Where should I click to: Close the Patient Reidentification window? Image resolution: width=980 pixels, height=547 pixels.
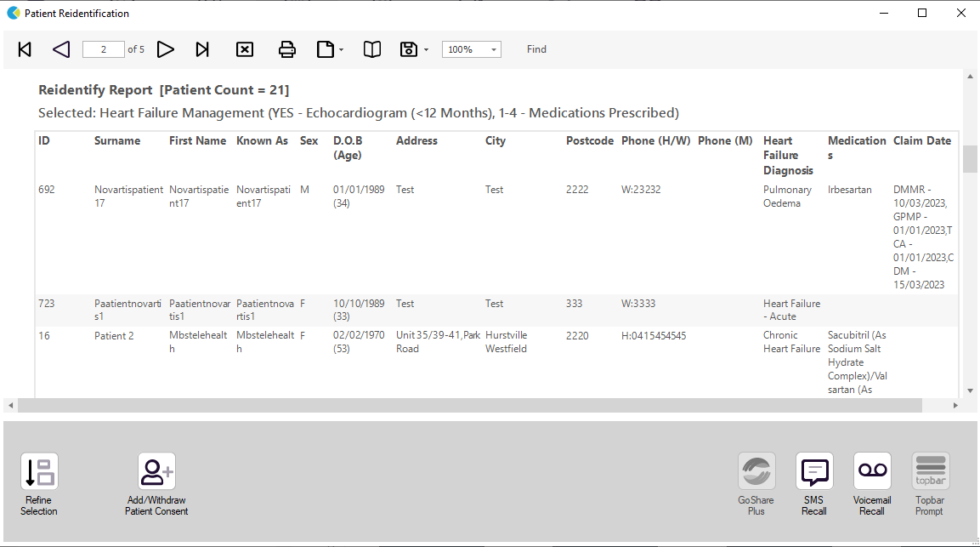pyautogui.click(x=961, y=13)
